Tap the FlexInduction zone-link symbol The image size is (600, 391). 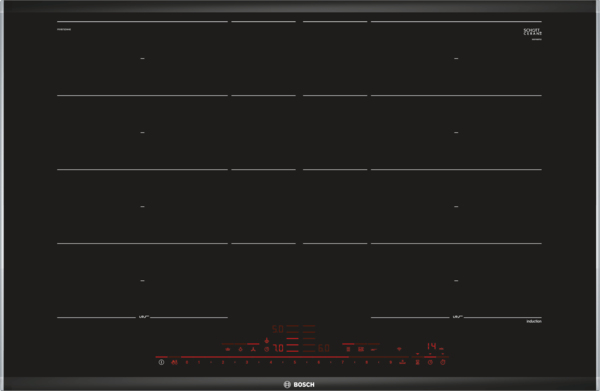tap(348, 349)
